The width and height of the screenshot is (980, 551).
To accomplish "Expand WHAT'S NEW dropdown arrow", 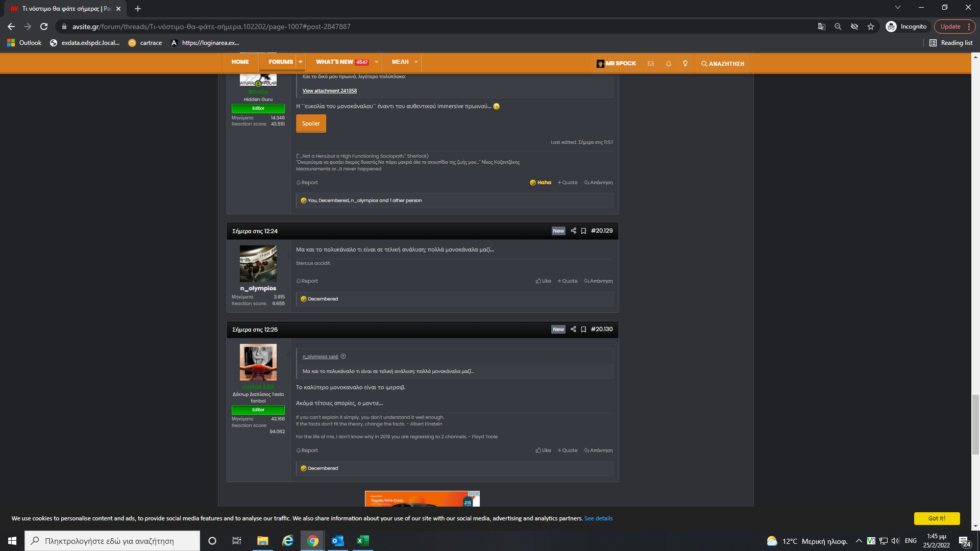I will point(377,62).
